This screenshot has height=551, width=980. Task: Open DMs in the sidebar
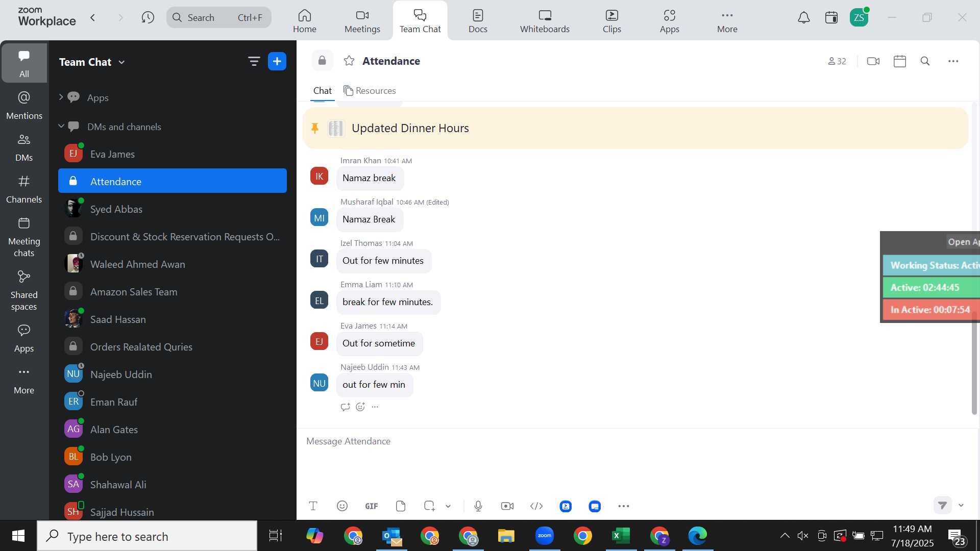point(24,147)
